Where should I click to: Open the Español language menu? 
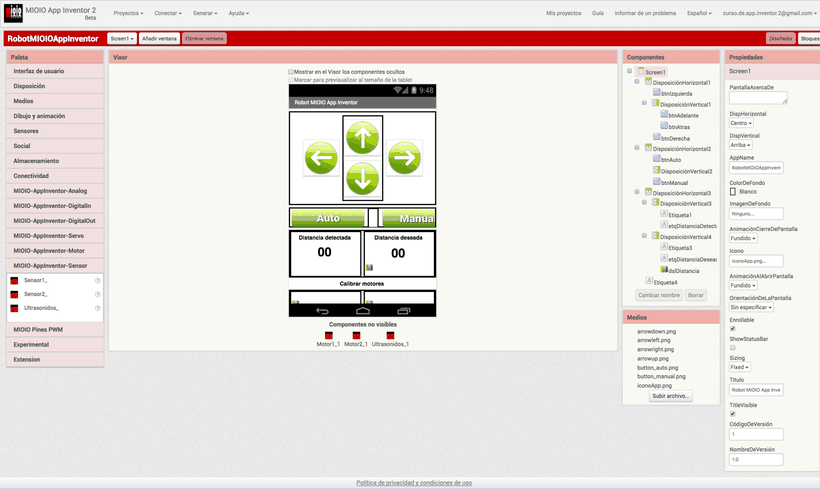699,13
